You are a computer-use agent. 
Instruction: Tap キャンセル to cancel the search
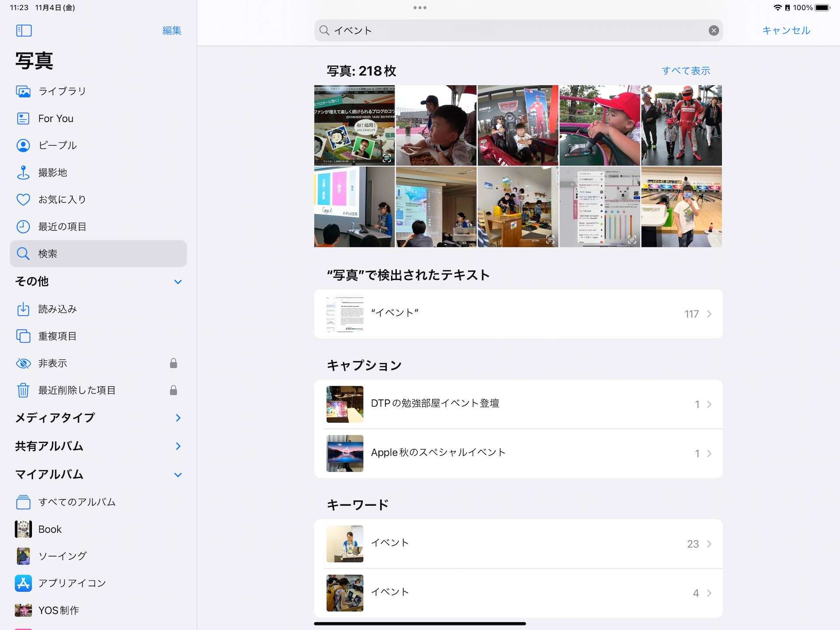(786, 31)
